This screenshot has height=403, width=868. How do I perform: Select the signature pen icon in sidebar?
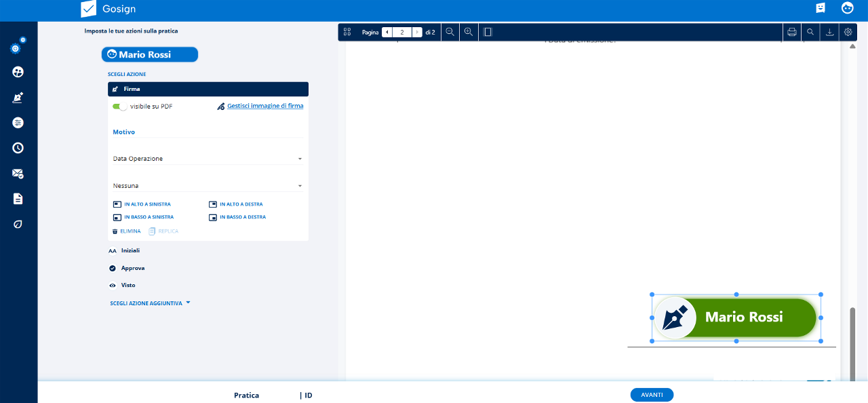[18, 98]
